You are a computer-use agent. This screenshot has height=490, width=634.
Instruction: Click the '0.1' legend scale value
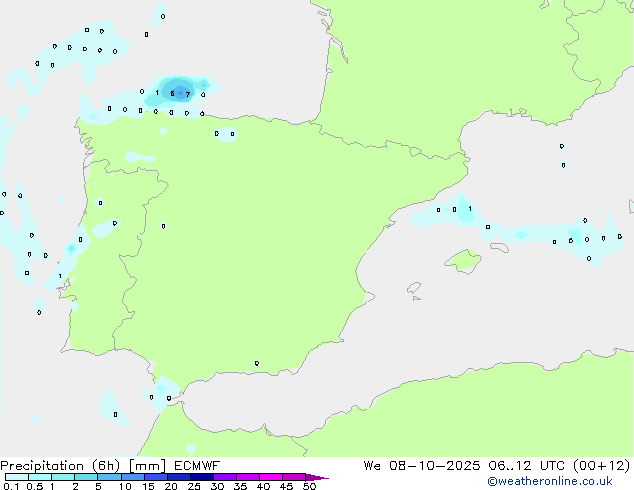(x=11, y=486)
